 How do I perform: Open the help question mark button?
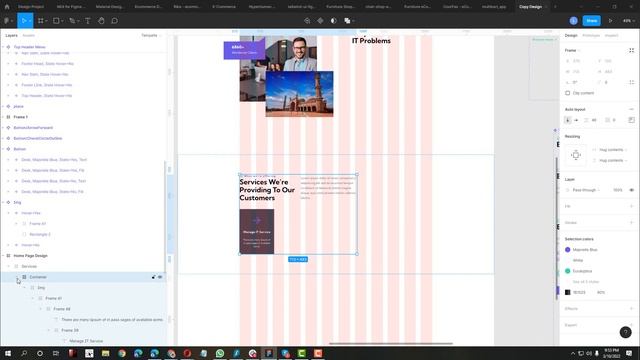(625, 332)
